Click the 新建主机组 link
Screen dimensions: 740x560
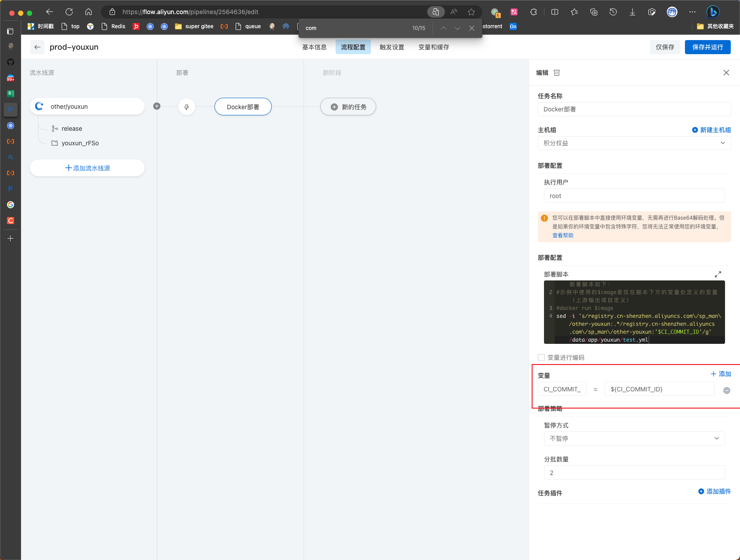coord(711,130)
